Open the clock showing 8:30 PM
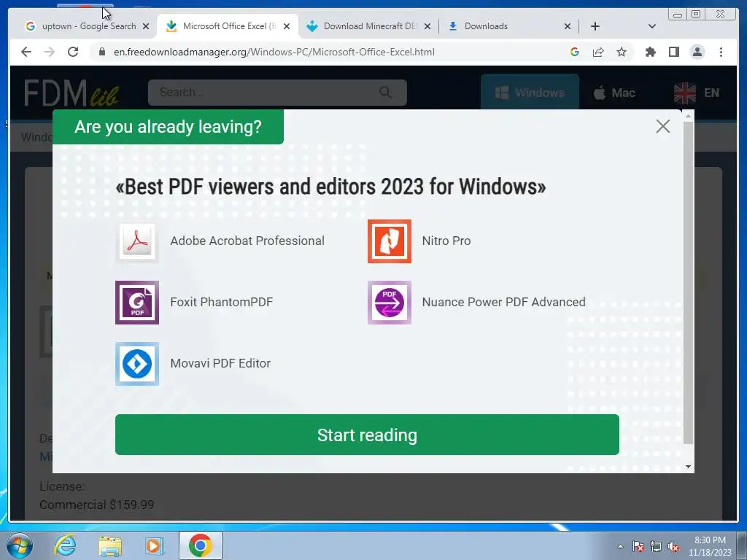This screenshot has height=560, width=747. point(709,546)
